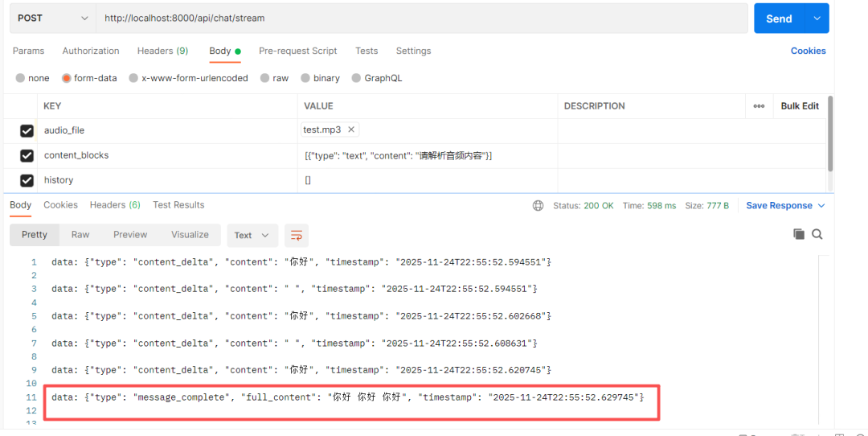Open the Send options dropdown arrow

click(x=817, y=19)
